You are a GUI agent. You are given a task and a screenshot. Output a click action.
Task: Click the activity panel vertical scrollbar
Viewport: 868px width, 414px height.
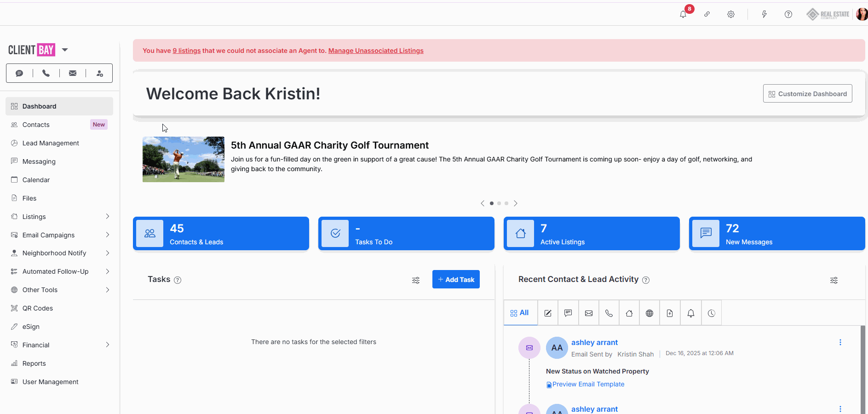coord(862,368)
